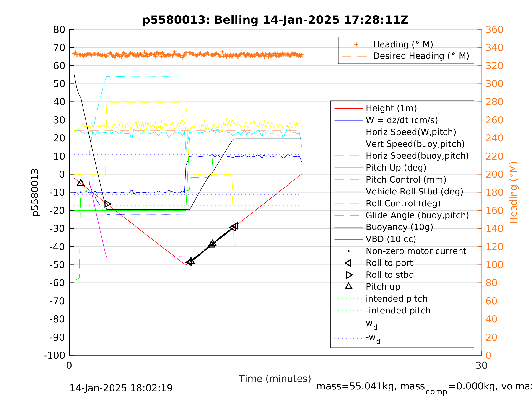532x399 pixels.
Task: Click the upward triangle legend icon for Pitch up
Action: coord(349,286)
